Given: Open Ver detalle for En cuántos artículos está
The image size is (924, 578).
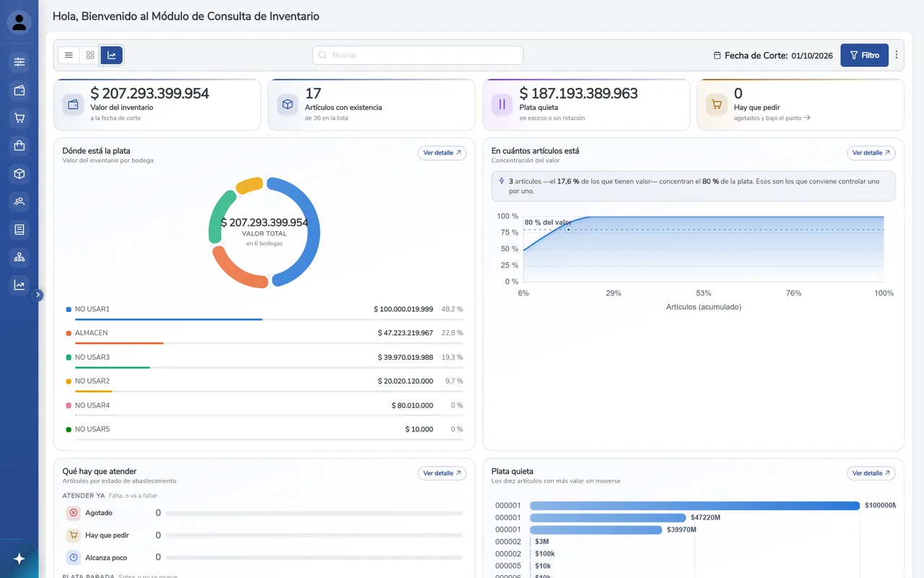Looking at the screenshot, I should 871,153.
